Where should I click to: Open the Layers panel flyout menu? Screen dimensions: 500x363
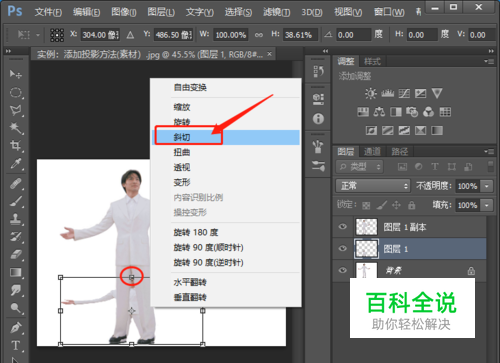point(489,152)
